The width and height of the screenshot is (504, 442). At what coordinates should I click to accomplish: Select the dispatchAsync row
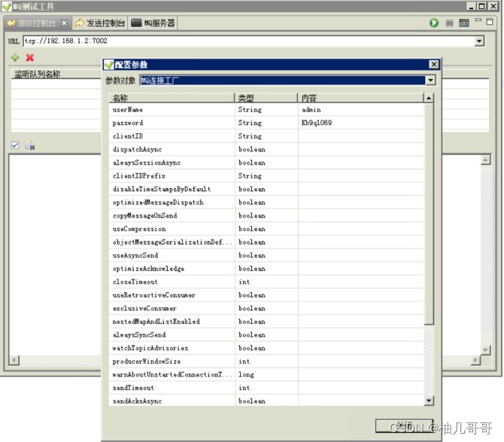266,149
